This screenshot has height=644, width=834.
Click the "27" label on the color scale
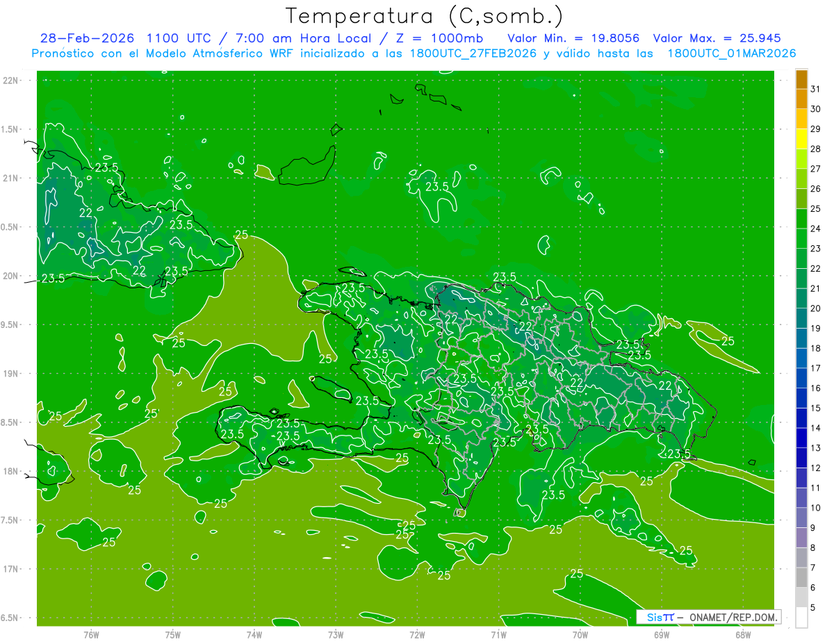pos(816,169)
